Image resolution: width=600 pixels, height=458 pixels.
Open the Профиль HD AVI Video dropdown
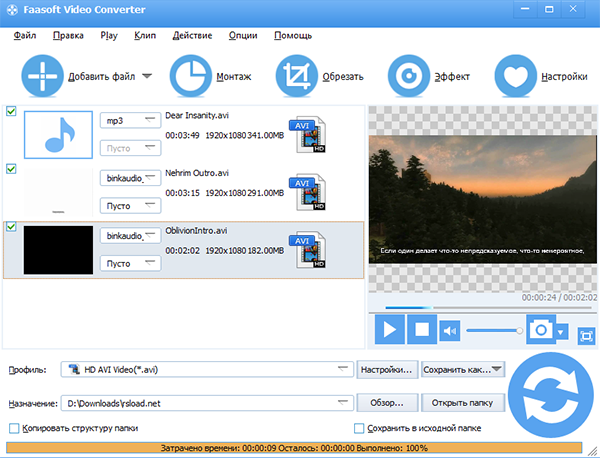point(207,370)
